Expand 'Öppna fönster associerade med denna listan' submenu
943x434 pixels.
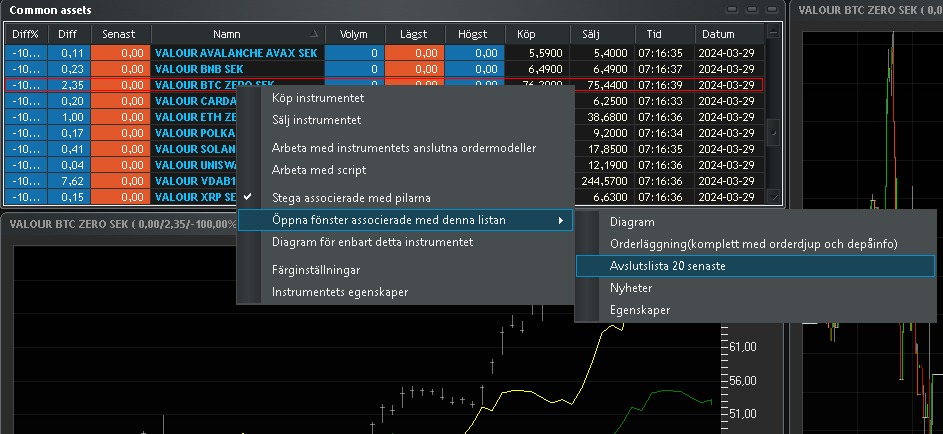pos(405,221)
